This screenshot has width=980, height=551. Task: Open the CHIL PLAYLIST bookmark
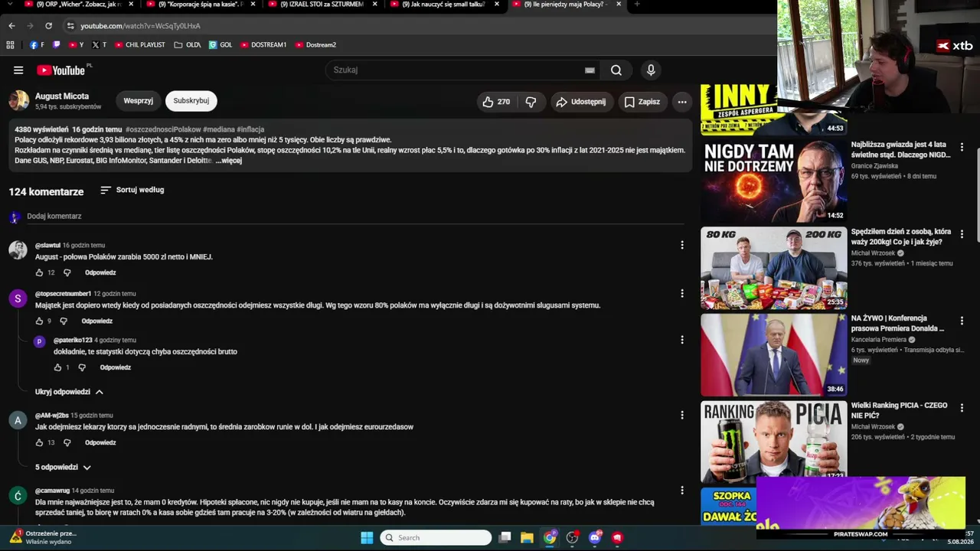pos(140,45)
